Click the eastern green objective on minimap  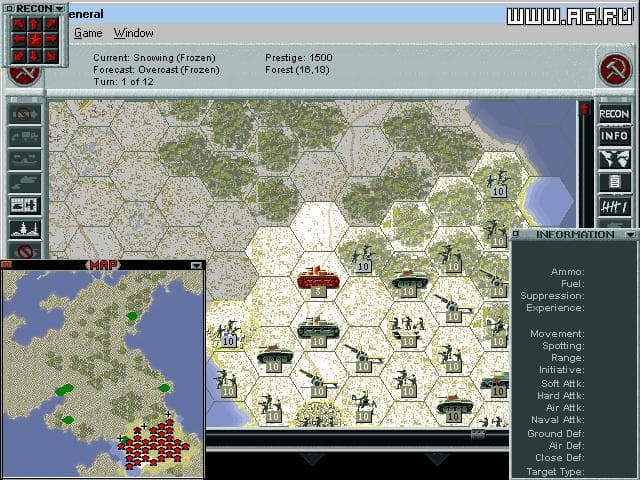point(164,388)
